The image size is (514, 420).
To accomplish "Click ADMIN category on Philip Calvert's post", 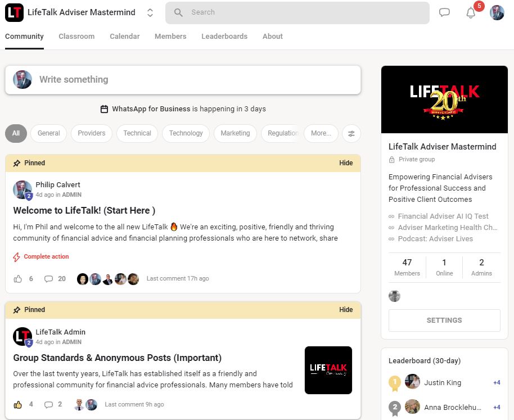I will (x=72, y=195).
